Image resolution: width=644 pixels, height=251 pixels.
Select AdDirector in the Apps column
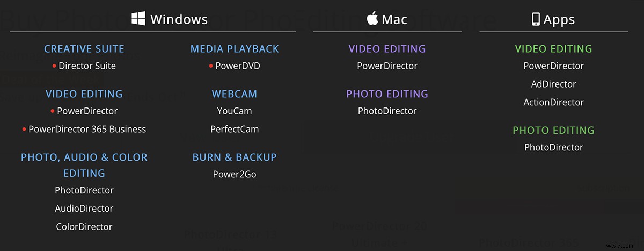point(553,84)
